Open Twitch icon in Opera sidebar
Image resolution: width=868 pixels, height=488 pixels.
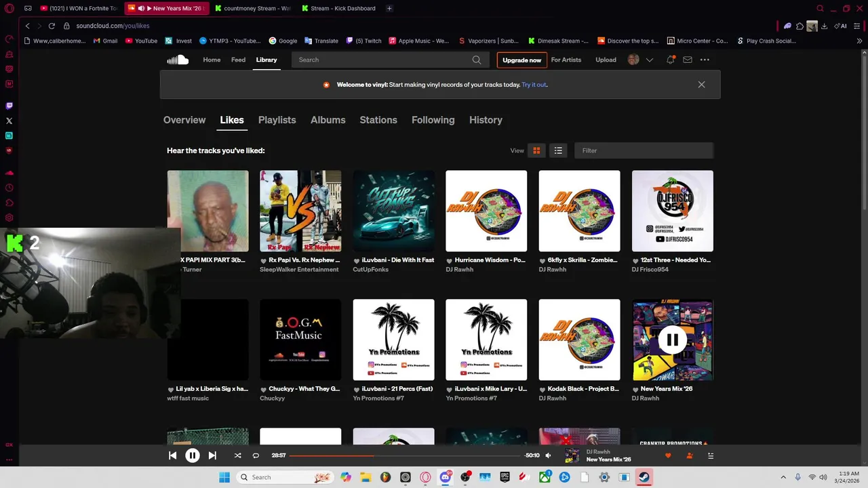point(9,106)
